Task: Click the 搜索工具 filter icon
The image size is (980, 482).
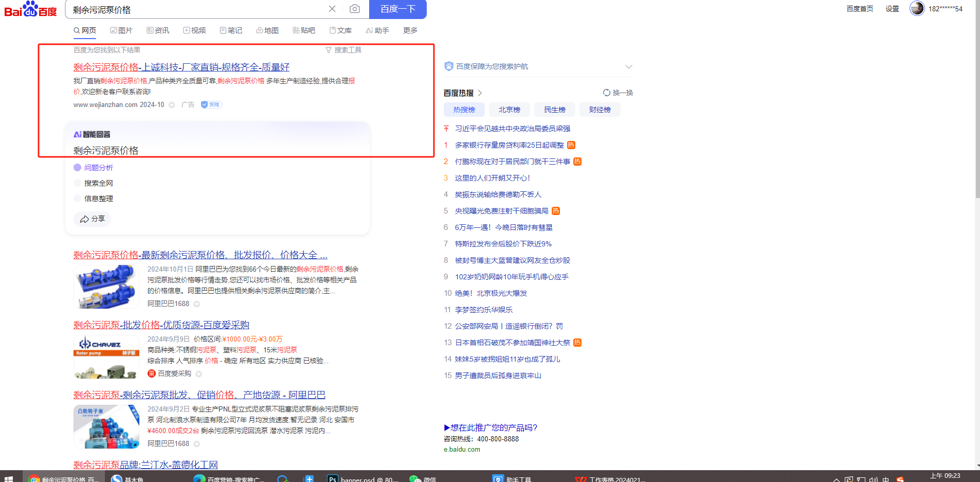Action: pos(329,50)
